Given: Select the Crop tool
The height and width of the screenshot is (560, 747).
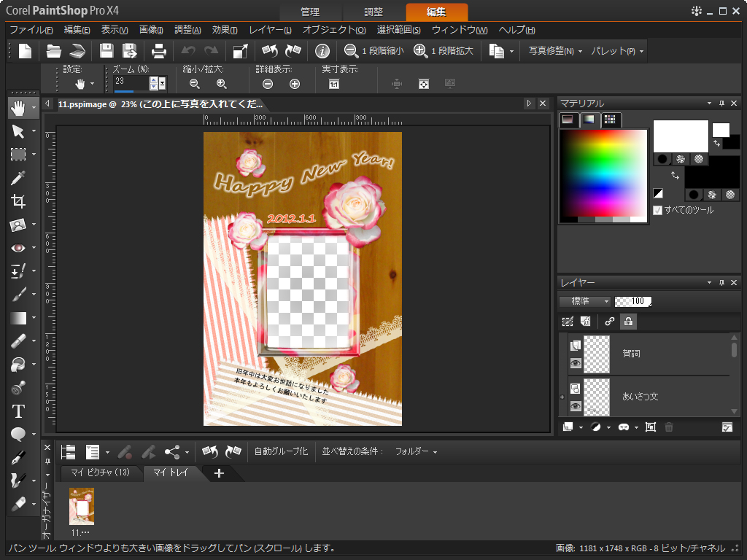Looking at the screenshot, I should [x=18, y=201].
